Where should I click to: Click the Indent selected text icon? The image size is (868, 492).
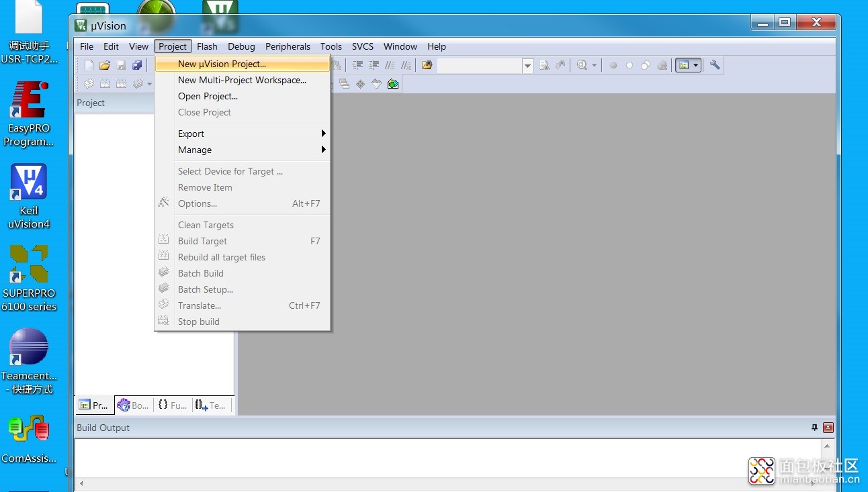[x=357, y=65]
